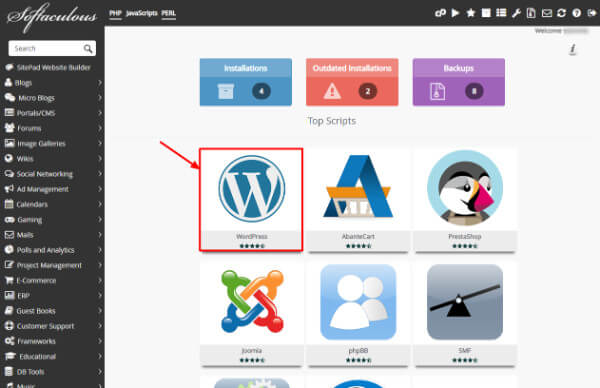The width and height of the screenshot is (600, 388).
Task: Expand the Micro Blogs category chevron
Action: [100, 98]
